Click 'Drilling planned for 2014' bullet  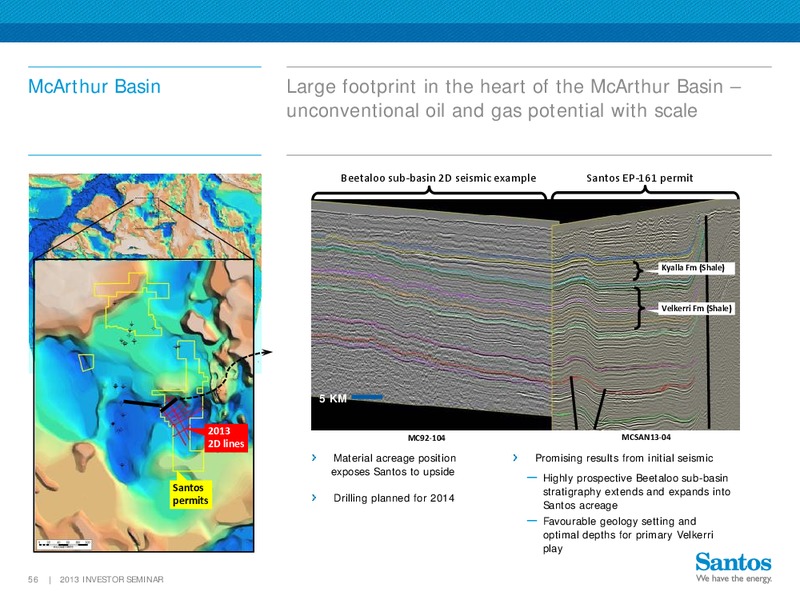click(x=394, y=498)
